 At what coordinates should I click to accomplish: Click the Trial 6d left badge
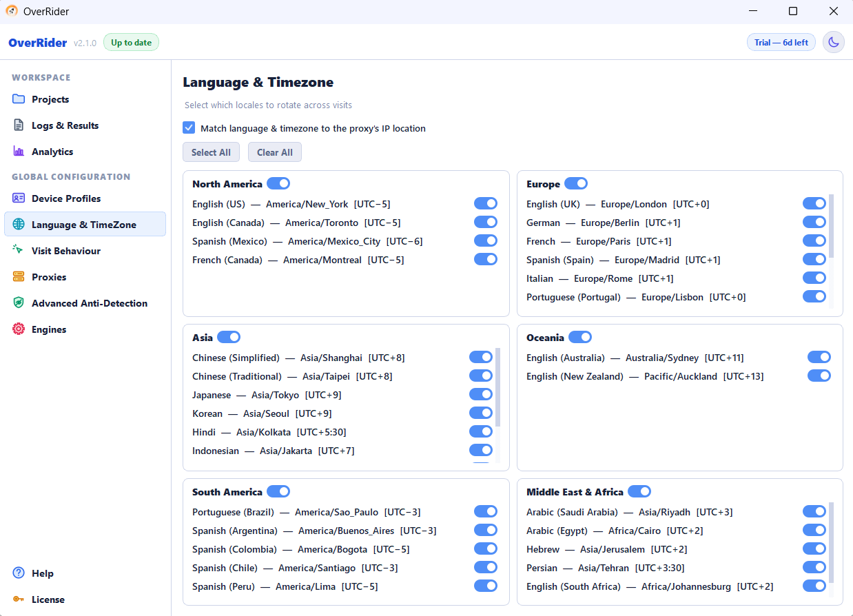click(x=781, y=43)
